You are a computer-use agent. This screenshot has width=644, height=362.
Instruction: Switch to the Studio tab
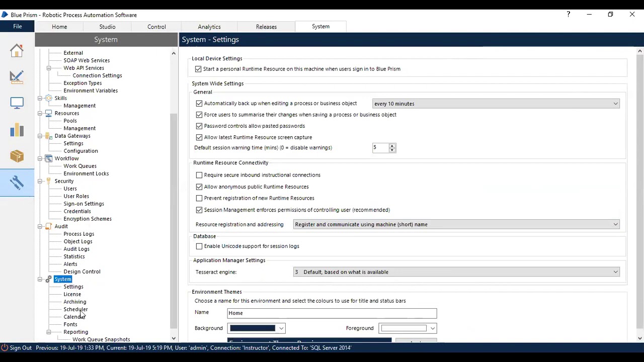click(107, 27)
